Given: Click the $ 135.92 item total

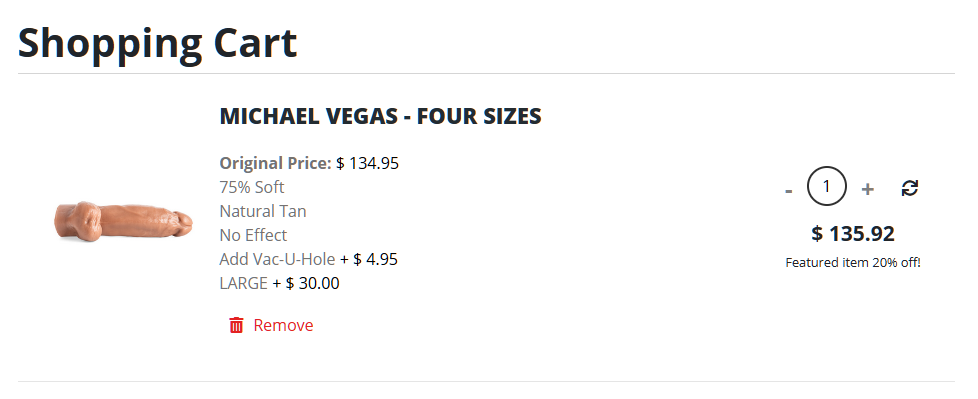Looking at the screenshot, I should pos(853,234).
